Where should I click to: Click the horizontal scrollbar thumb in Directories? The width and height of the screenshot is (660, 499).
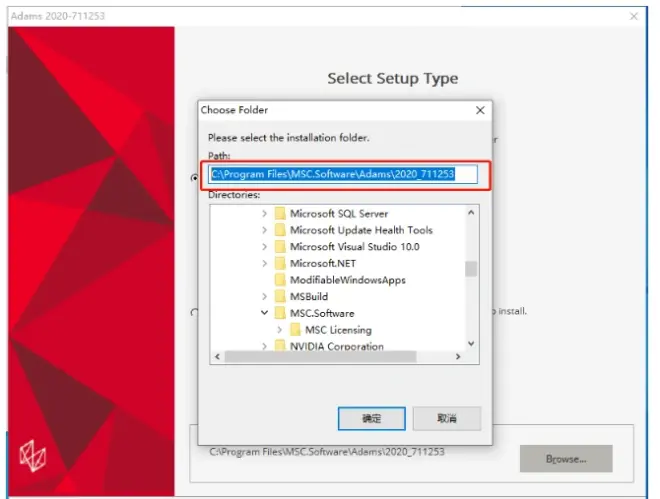[x=320, y=357]
